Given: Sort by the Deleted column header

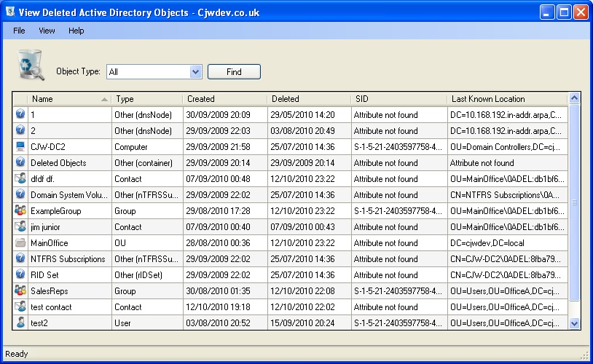Looking at the screenshot, I should (309, 99).
